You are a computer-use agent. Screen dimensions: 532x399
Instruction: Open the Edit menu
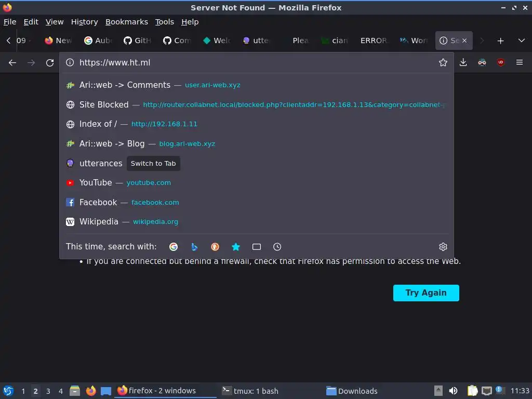coord(31,22)
